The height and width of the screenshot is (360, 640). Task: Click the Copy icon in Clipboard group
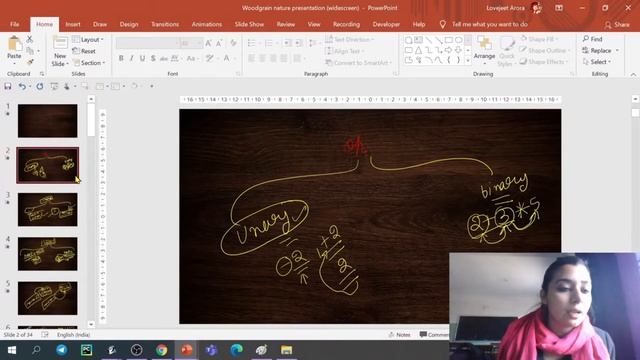[x=30, y=51]
